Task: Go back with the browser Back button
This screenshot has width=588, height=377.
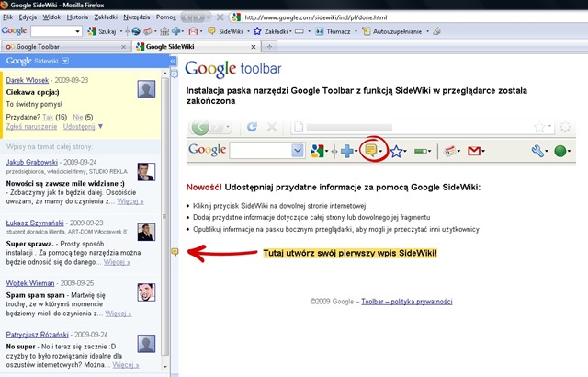Action: point(187,17)
